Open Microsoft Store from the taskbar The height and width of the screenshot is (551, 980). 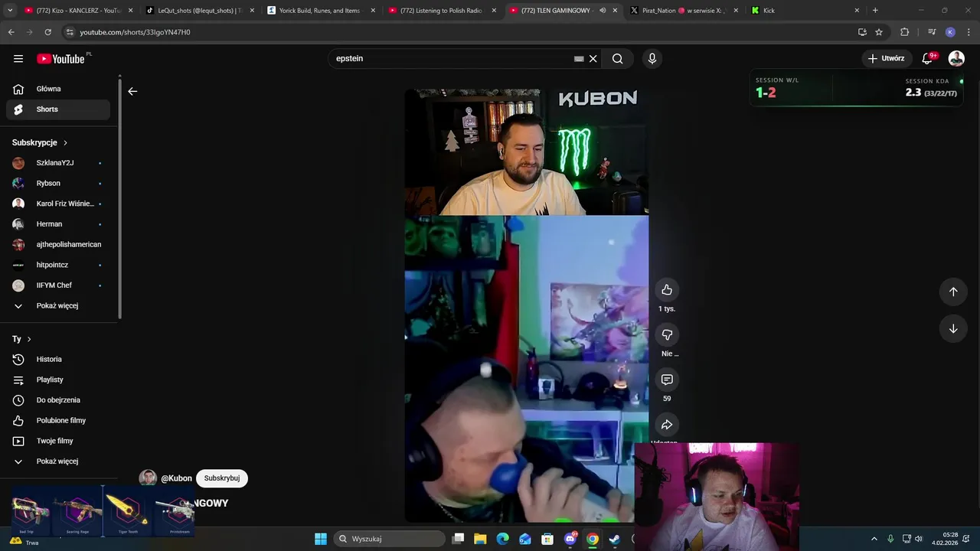(x=547, y=539)
